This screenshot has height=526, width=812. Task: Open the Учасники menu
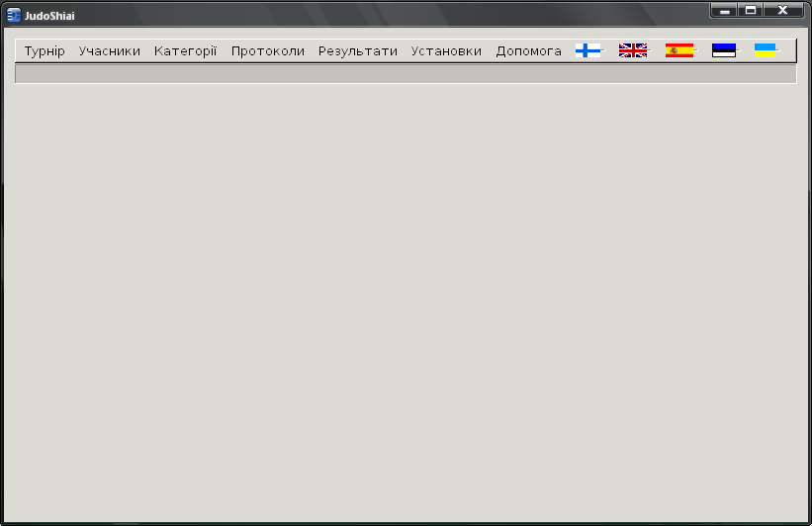pos(110,51)
